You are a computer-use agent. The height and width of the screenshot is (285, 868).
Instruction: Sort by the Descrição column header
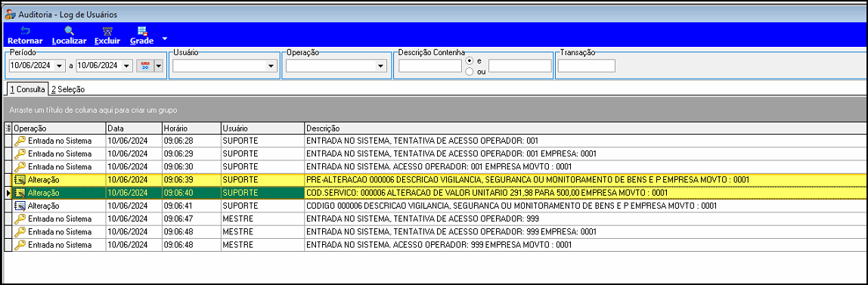coord(586,128)
